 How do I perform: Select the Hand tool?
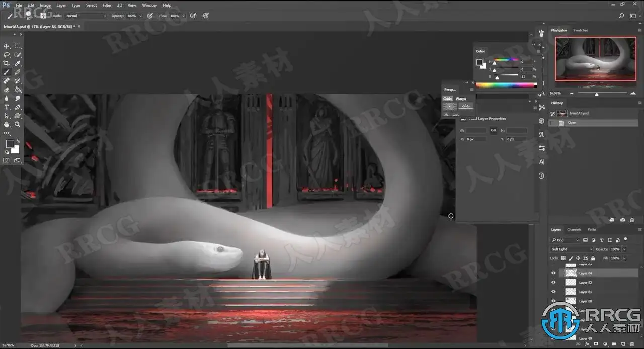point(7,124)
